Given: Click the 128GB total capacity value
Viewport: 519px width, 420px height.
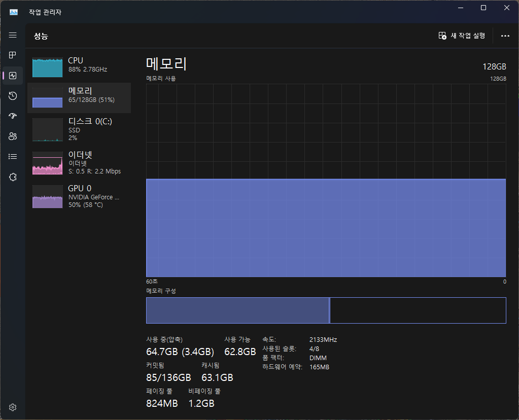Looking at the screenshot, I should pyautogui.click(x=494, y=66).
